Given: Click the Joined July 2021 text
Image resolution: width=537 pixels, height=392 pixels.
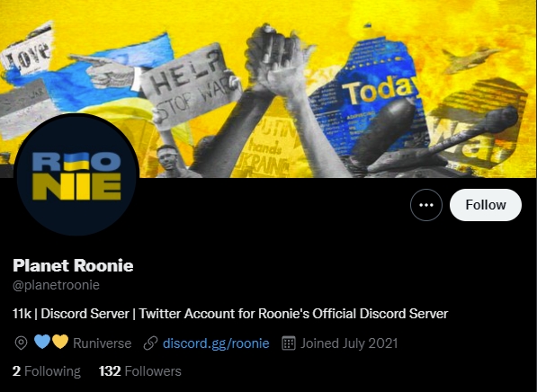Looking at the screenshot, I should (349, 343).
